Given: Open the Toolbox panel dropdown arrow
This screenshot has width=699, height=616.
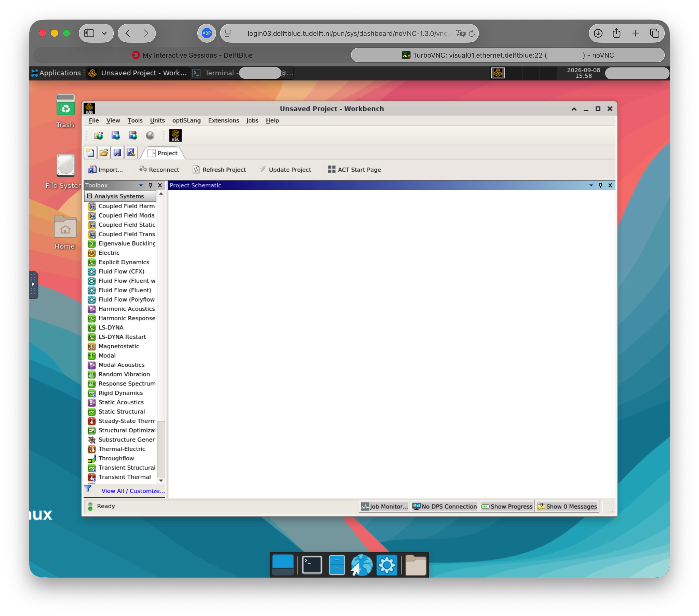Looking at the screenshot, I should tap(141, 185).
